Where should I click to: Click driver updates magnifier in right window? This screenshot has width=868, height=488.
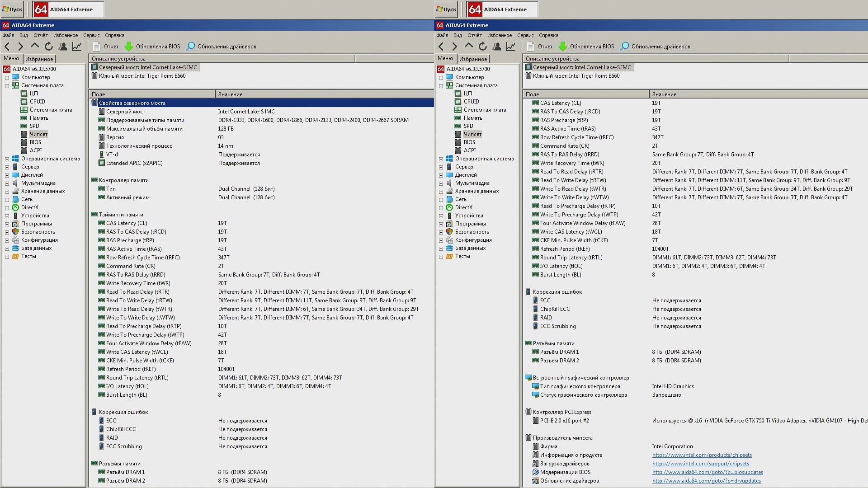[624, 47]
